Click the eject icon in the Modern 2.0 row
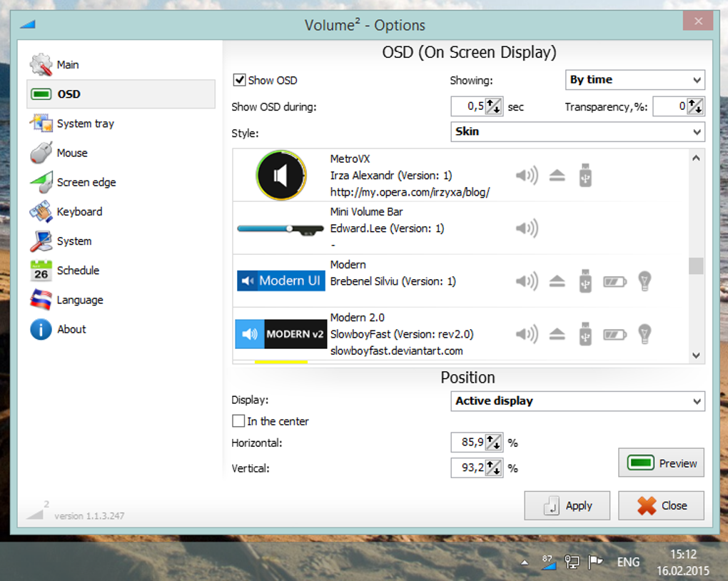Image resolution: width=728 pixels, height=581 pixels. (x=557, y=334)
